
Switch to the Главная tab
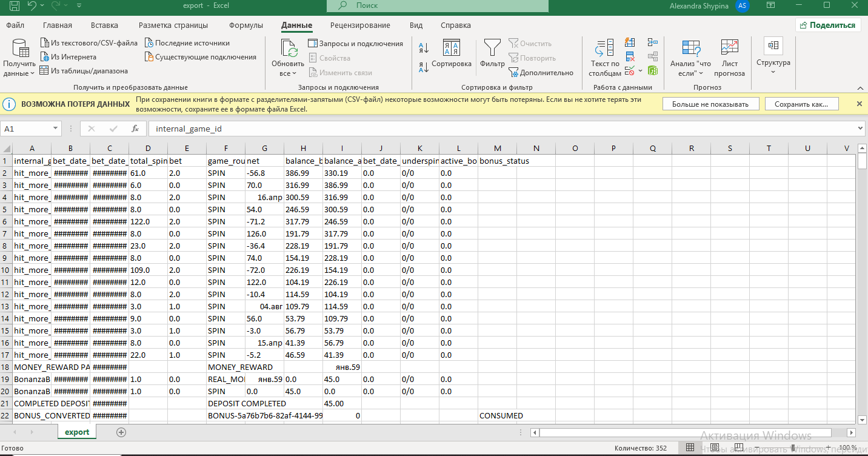[x=58, y=25]
